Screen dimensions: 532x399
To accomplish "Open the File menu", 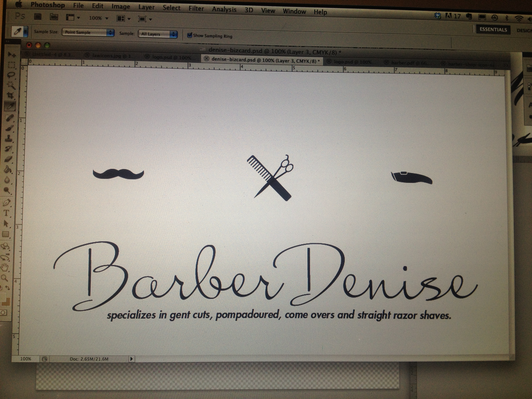I will coord(78,6).
